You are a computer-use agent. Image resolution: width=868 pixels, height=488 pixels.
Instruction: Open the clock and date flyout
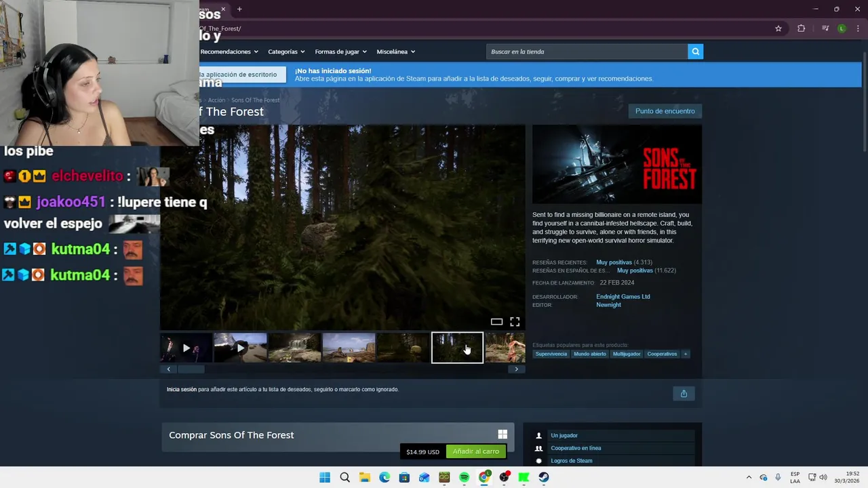pos(847,477)
